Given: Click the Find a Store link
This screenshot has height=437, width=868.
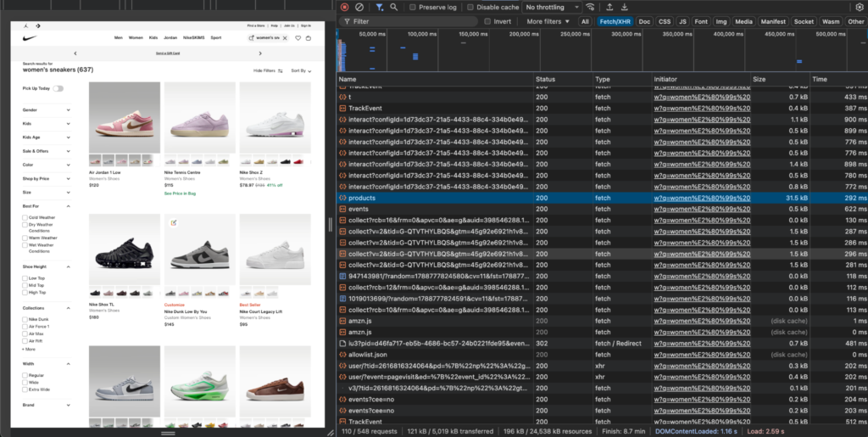Looking at the screenshot, I should tap(256, 25).
